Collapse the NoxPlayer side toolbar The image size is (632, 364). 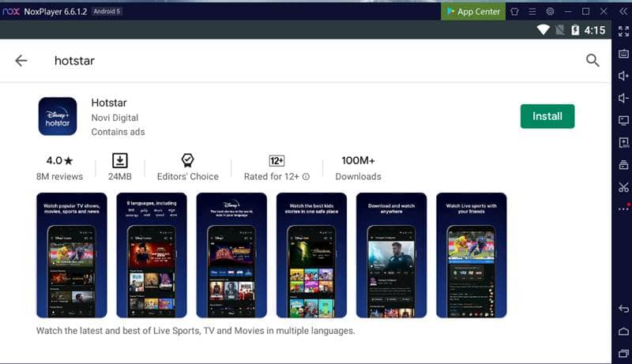(x=623, y=12)
